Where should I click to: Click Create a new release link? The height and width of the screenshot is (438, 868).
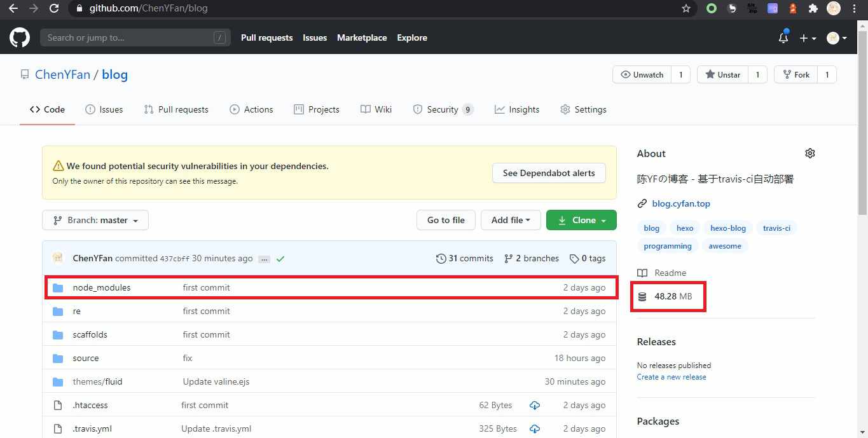coord(672,377)
